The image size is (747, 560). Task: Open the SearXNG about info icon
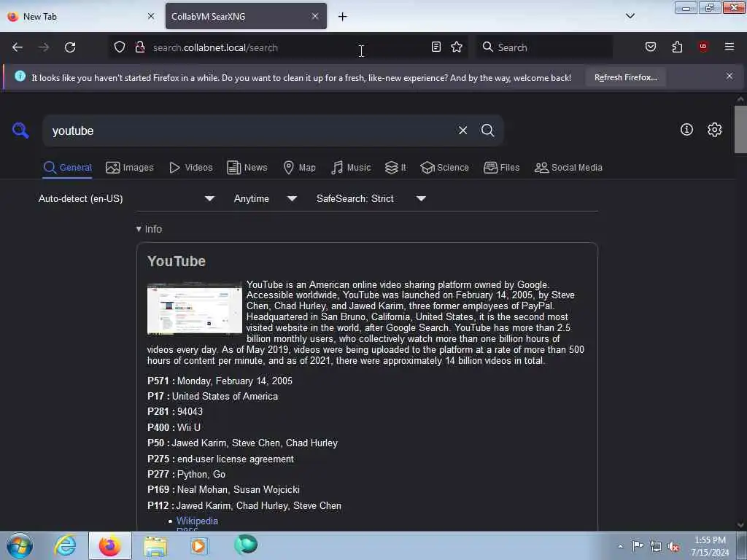point(686,130)
